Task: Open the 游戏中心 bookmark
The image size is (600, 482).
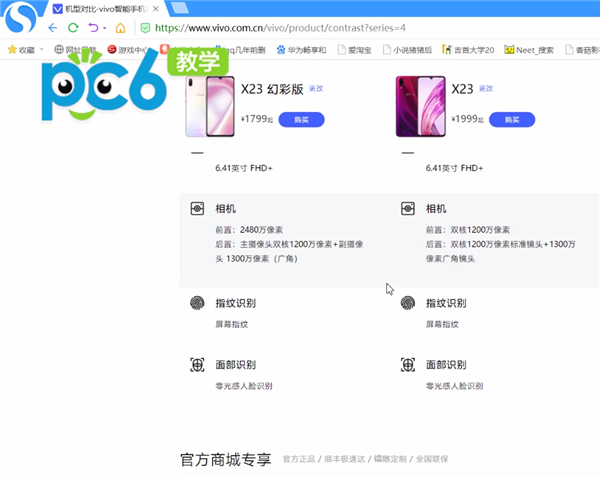Action: click(128, 50)
